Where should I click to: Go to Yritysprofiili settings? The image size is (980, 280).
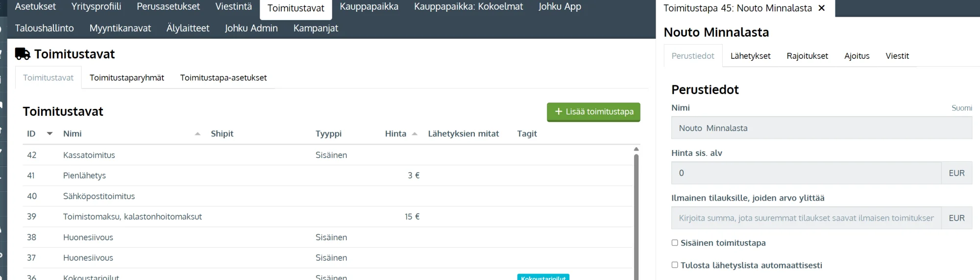tap(96, 7)
